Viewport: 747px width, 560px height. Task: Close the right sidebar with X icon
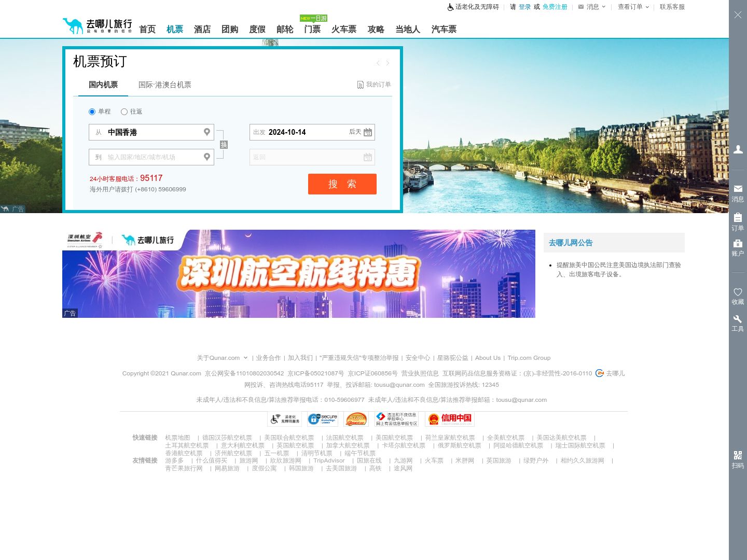tap(738, 15)
